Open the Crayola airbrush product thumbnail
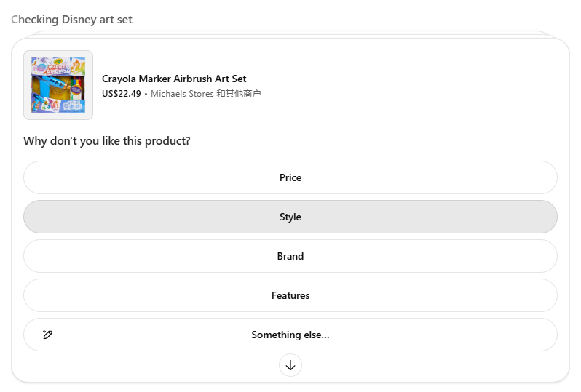 point(58,85)
